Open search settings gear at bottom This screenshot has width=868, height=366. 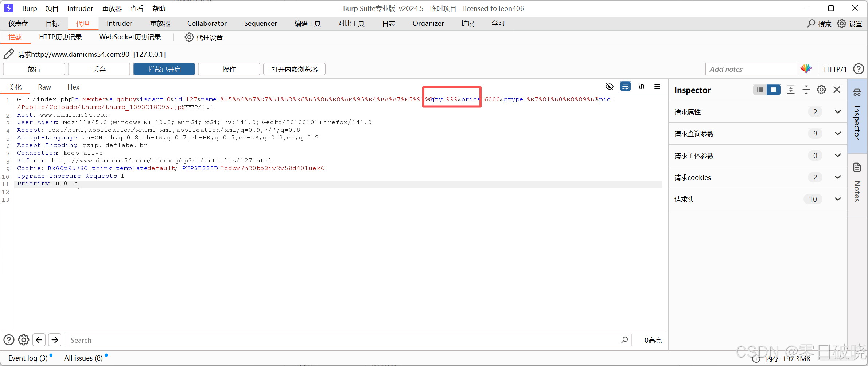pos(24,340)
